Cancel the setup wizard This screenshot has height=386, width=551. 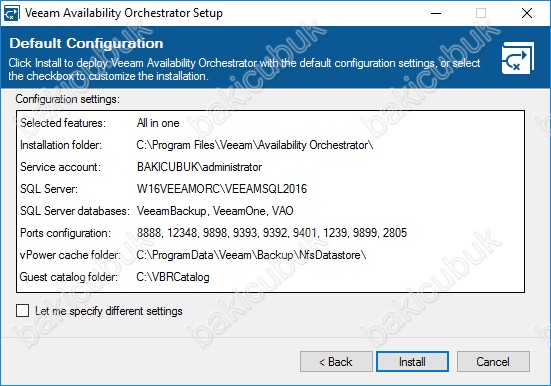493,361
